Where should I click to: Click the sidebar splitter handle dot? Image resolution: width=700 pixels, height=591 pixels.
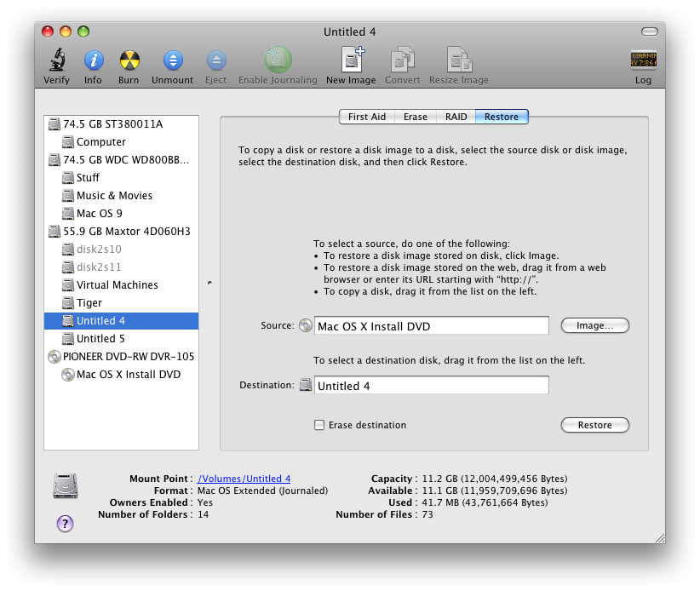pos(209,283)
